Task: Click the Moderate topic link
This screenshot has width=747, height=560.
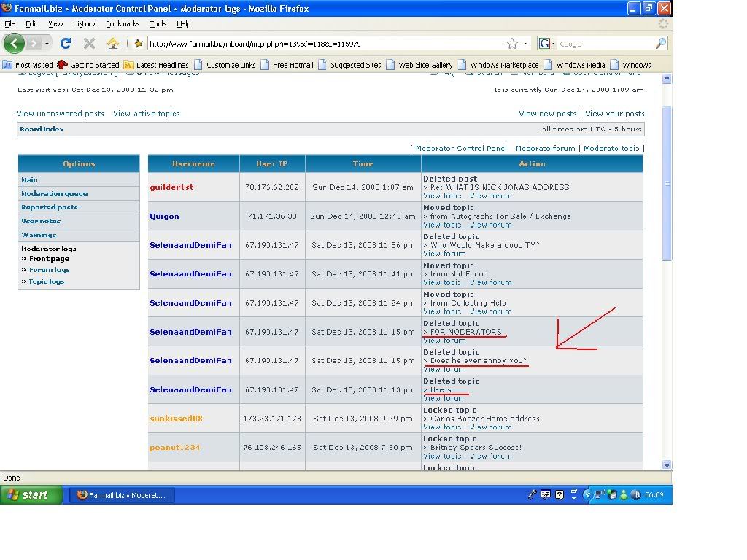Action: pyautogui.click(x=611, y=149)
